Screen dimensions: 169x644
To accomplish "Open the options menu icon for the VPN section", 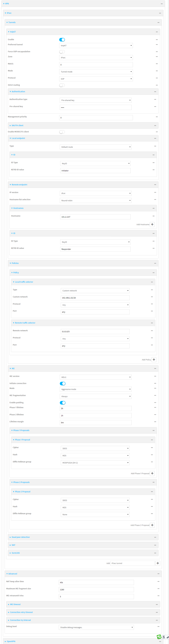I will pos(162,4).
